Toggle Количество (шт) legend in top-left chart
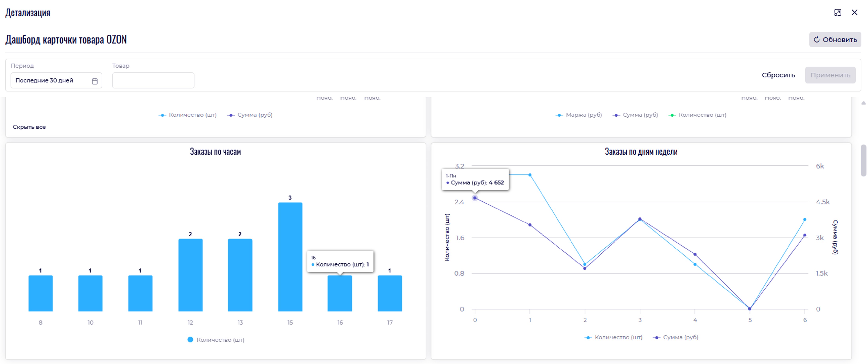The height and width of the screenshot is (364, 868). (188, 115)
